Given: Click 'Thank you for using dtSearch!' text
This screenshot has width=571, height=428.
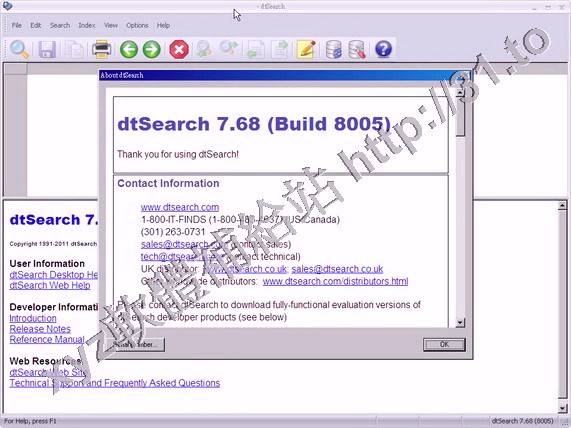Looking at the screenshot, I should point(178,154).
